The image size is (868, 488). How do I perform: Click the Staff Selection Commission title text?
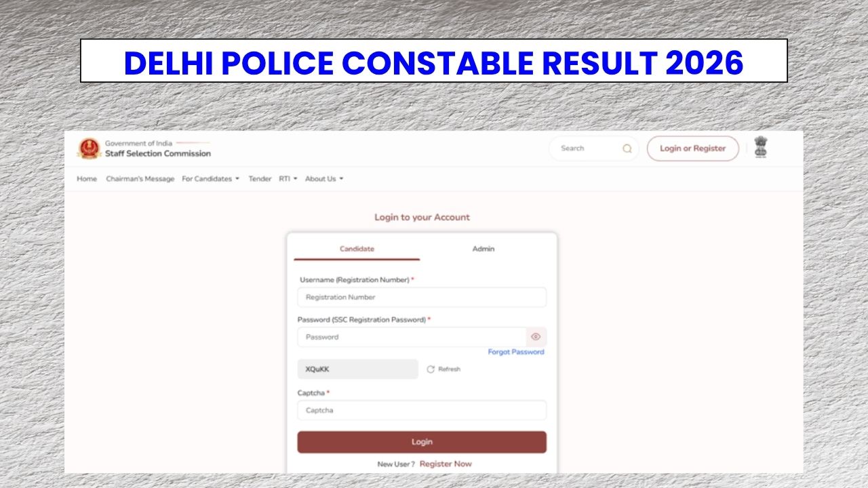click(x=158, y=154)
